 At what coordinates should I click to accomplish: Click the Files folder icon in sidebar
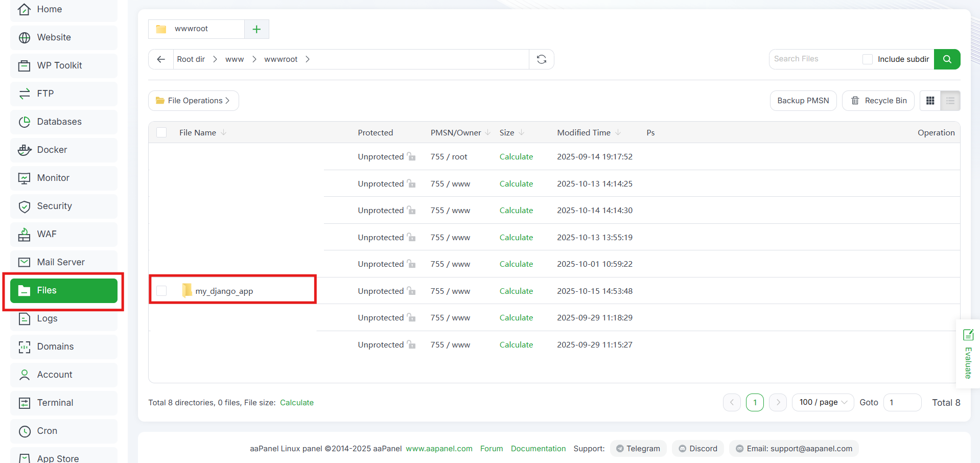tap(24, 290)
